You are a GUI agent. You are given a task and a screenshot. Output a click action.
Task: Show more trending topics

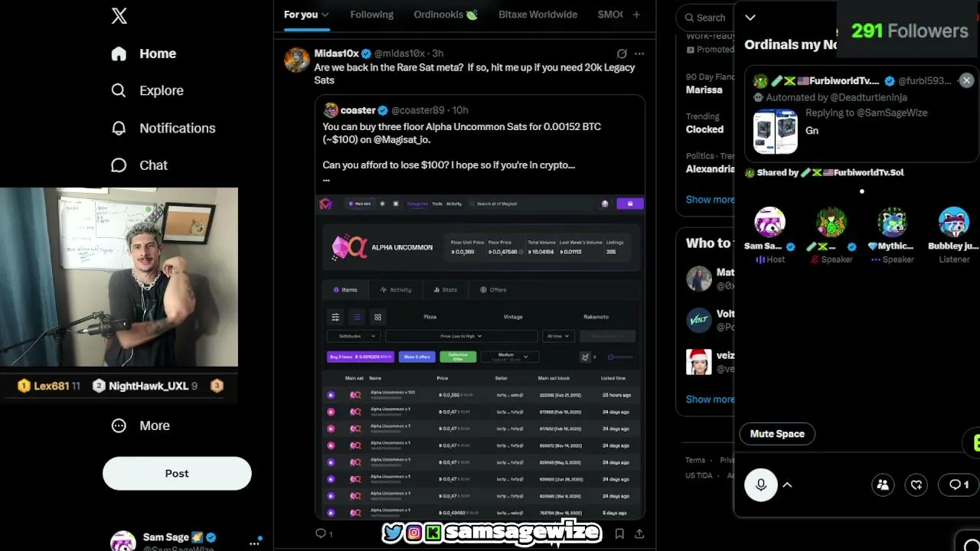(710, 200)
